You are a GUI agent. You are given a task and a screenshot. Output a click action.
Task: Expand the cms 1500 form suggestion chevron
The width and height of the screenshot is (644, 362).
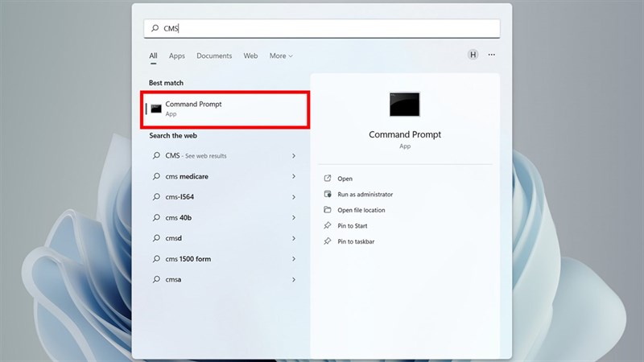point(293,259)
